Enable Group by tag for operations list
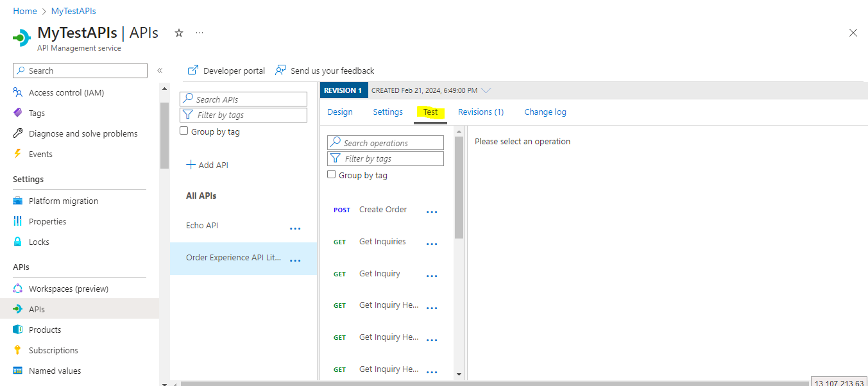 [x=332, y=174]
